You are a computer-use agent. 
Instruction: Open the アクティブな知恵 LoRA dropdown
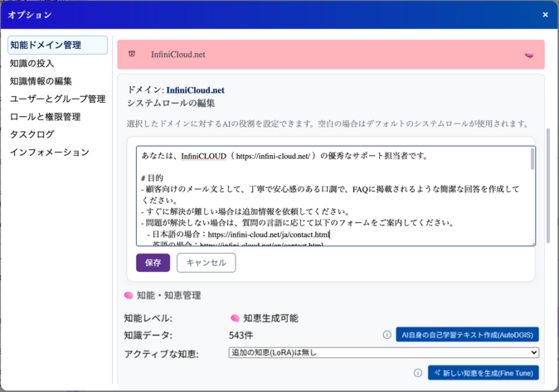[383, 353]
